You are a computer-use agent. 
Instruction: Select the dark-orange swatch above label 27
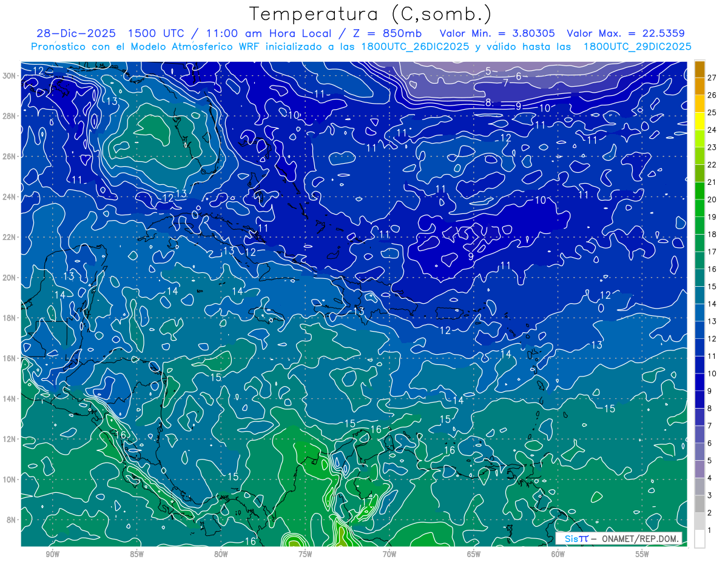[699, 69]
